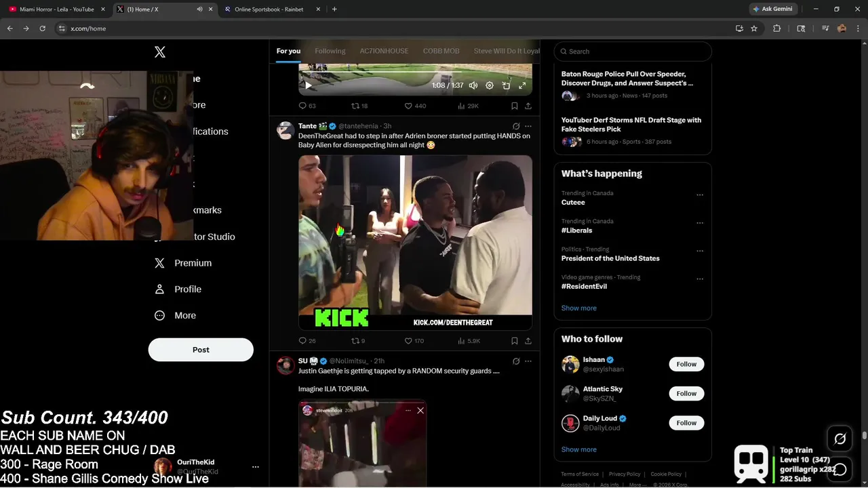This screenshot has height=488, width=868.
Task: Click Show more under Who to follow
Action: coord(578,450)
